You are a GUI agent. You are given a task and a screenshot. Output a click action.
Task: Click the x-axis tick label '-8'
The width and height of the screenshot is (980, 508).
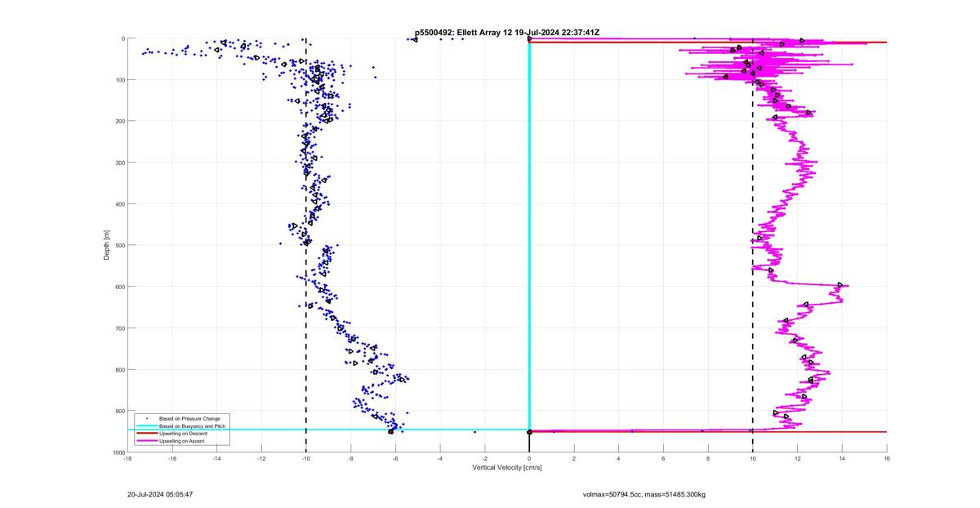coord(351,459)
